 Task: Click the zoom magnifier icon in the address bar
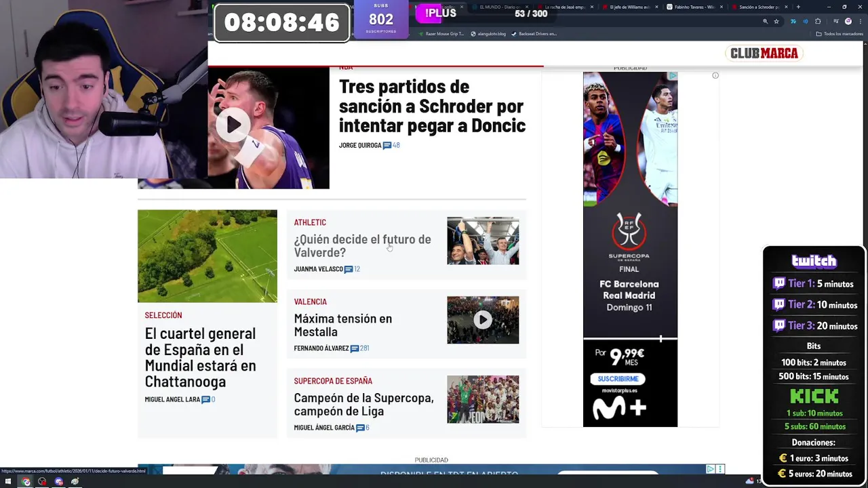[x=766, y=21]
